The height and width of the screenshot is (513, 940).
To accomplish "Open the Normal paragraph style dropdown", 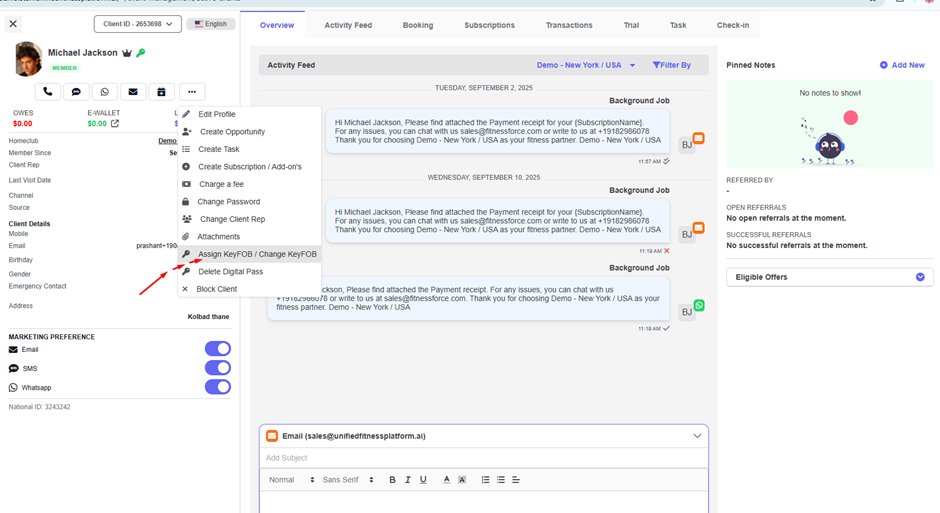I will point(291,479).
